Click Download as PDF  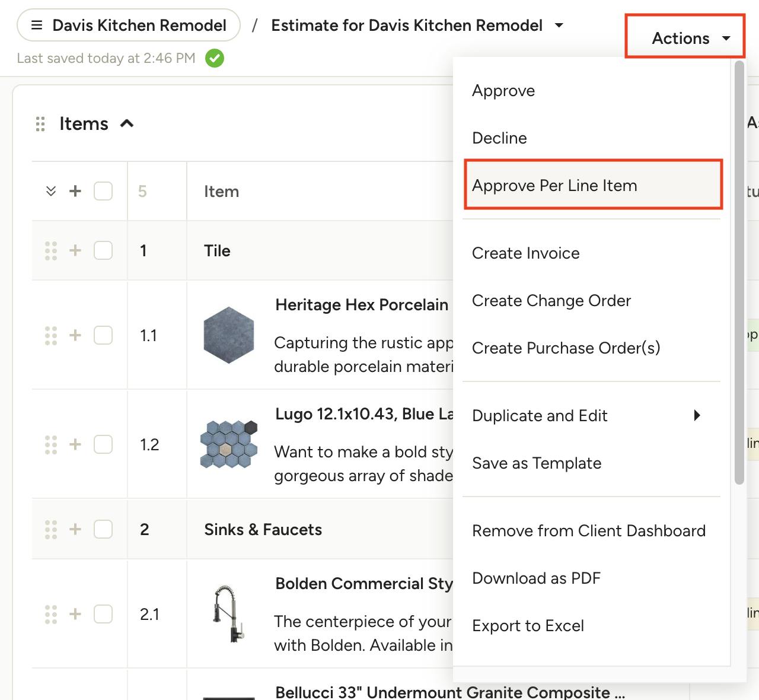(x=536, y=578)
